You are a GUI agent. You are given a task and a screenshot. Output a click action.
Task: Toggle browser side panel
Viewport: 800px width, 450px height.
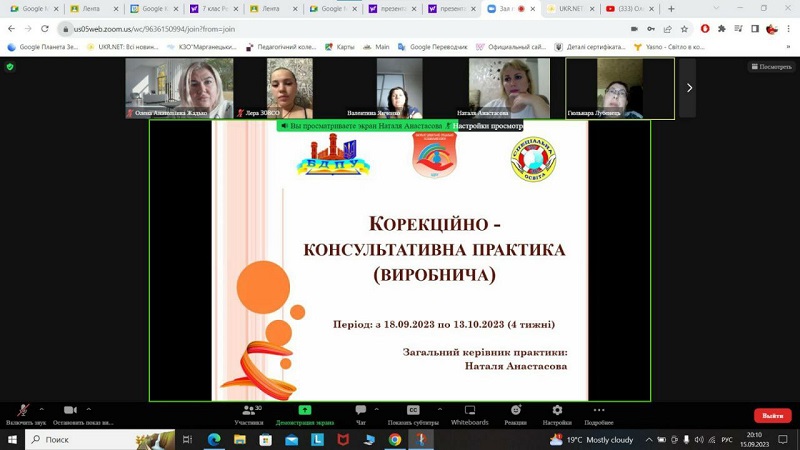(x=755, y=29)
